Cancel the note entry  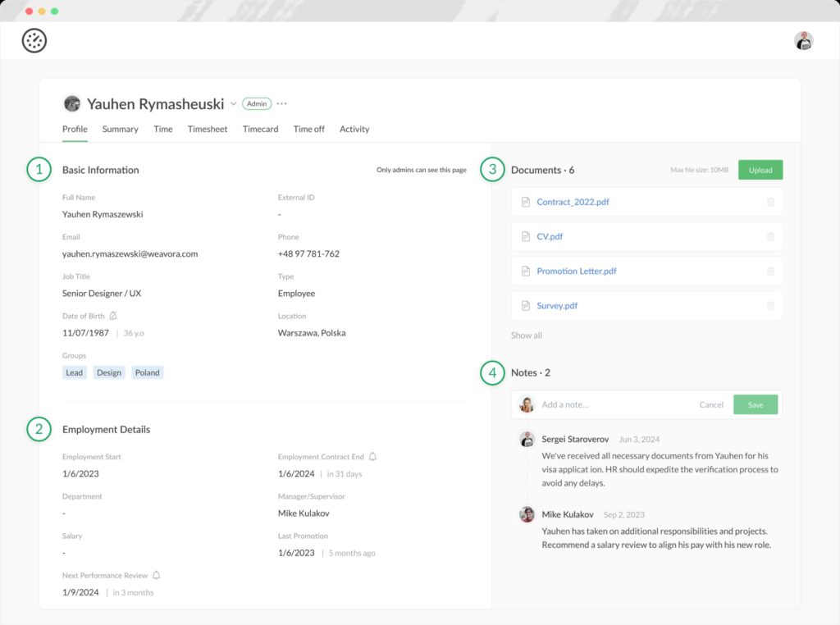point(710,404)
